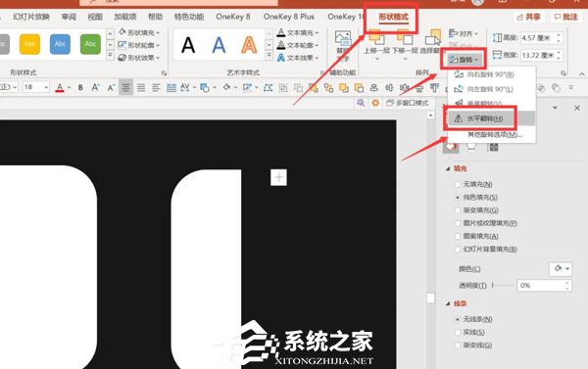Select 图案填充(A) radio button
The height and width of the screenshot is (369, 588).
coord(457,237)
